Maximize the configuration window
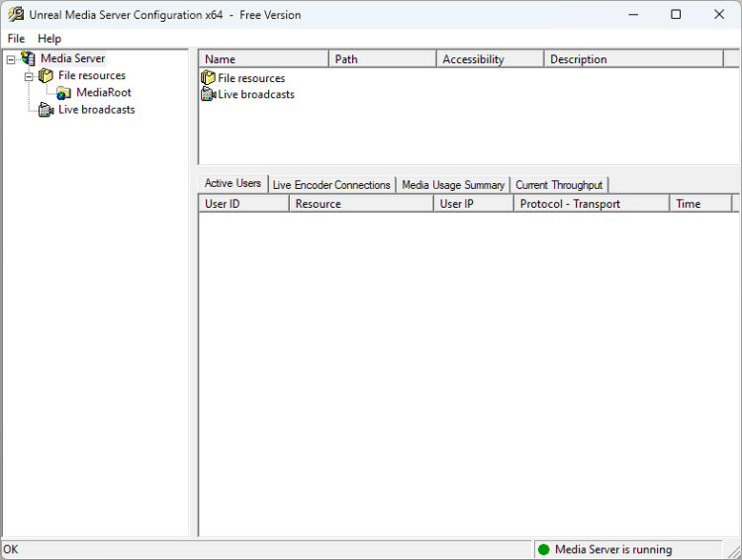 (x=676, y=15)
